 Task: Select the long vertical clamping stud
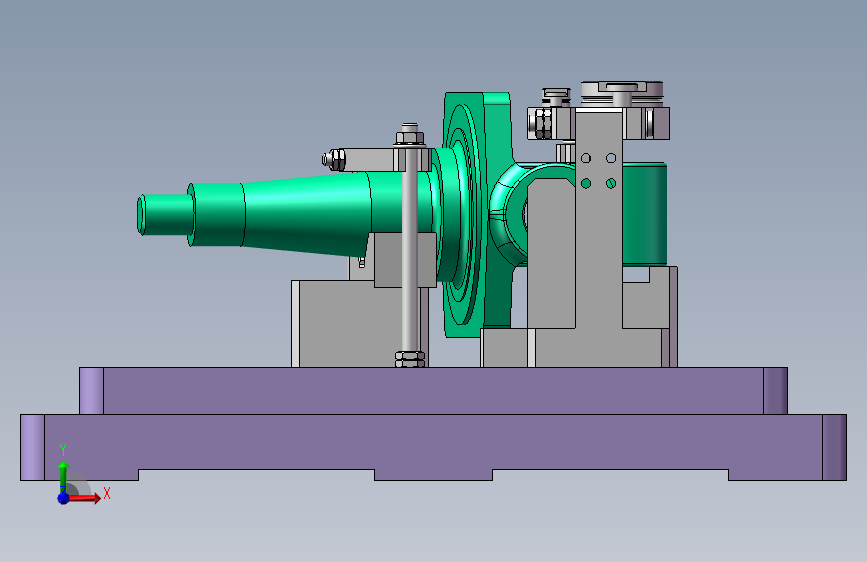[409, 249]
